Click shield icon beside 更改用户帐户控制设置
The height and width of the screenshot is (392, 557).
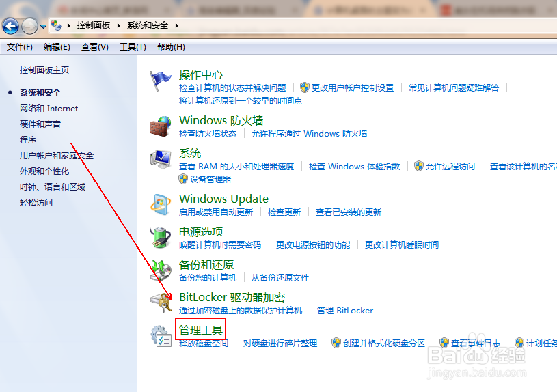click(304, 87)
